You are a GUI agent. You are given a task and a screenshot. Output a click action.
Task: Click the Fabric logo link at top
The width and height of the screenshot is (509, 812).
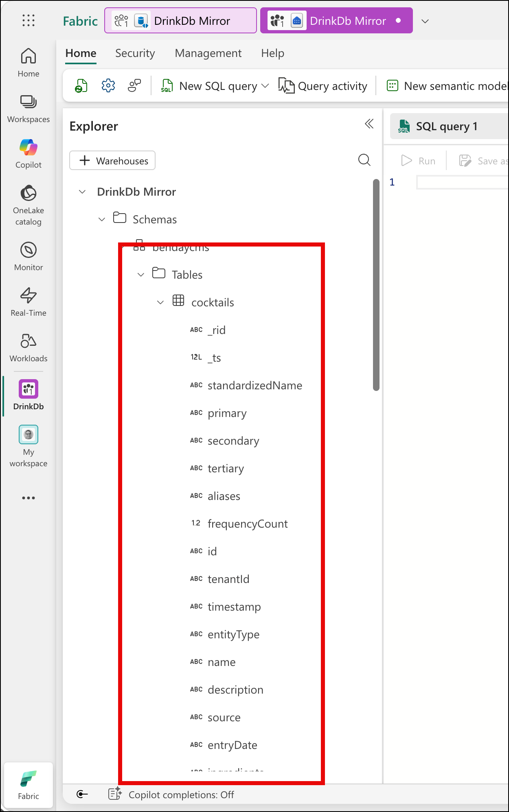tap(80, 21)
